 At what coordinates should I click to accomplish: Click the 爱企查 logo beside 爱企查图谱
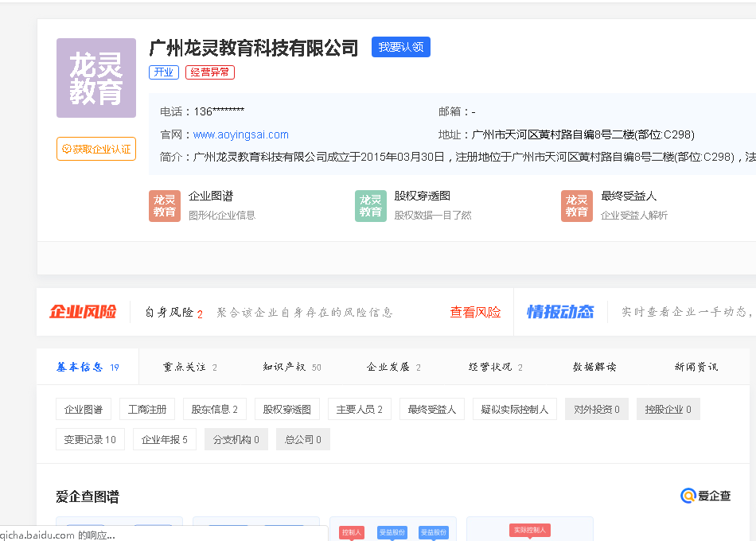(x=705, y=496)
